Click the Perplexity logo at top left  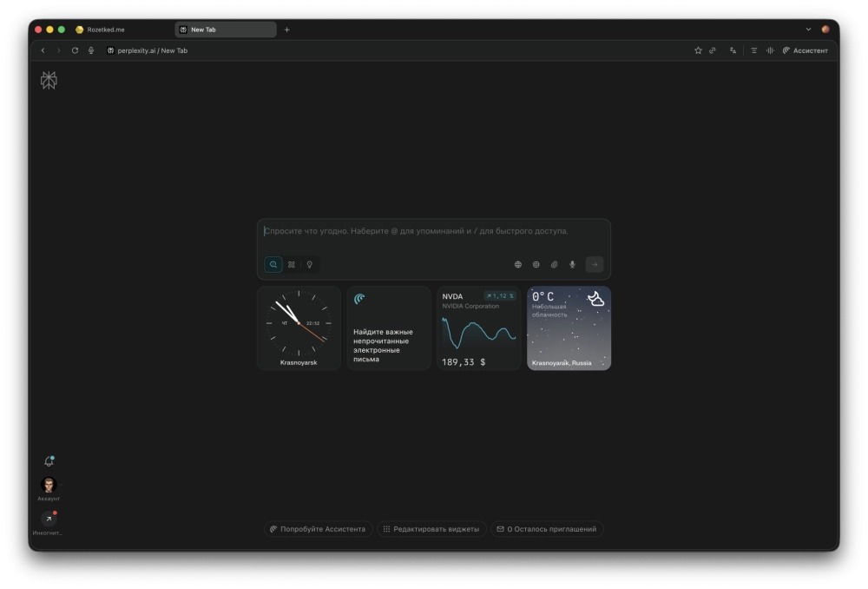(x=49, y=81)
